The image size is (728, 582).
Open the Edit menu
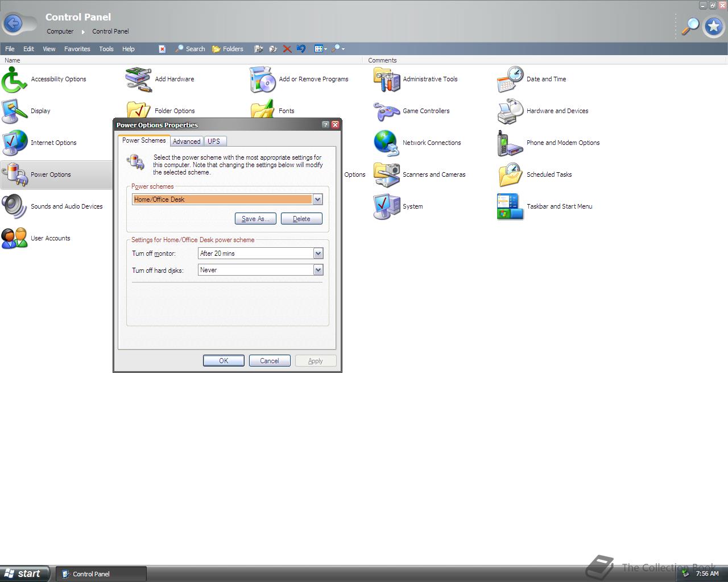click(x=28, y=49)
